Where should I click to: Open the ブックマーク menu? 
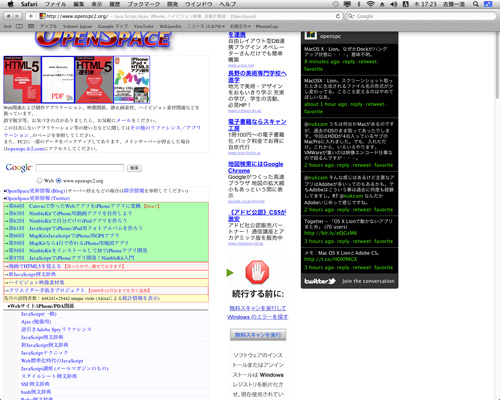pos(144,4)
